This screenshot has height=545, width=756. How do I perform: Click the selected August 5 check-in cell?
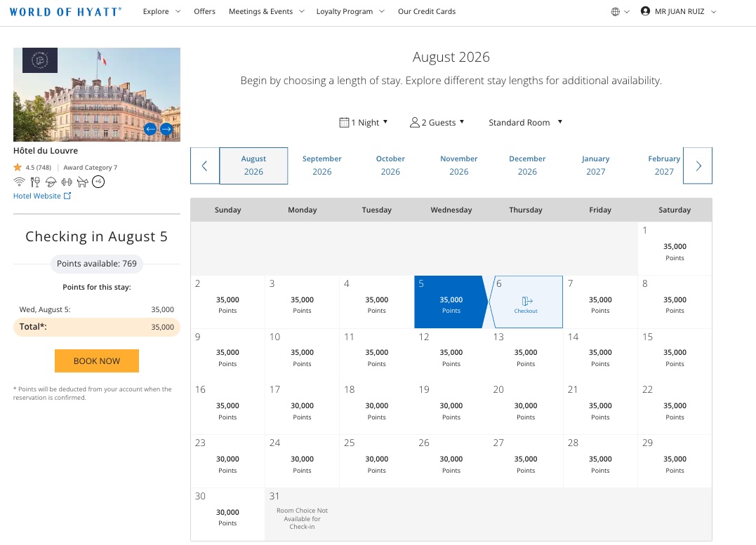tap(449, 302)
